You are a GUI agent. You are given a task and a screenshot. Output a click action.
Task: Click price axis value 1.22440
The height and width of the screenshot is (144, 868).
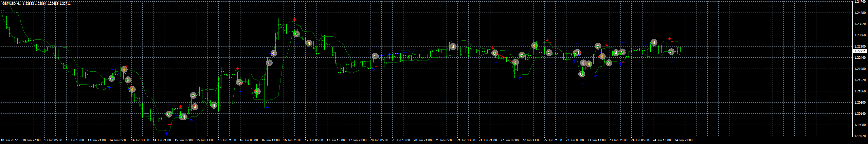click(x=859, y=58)
